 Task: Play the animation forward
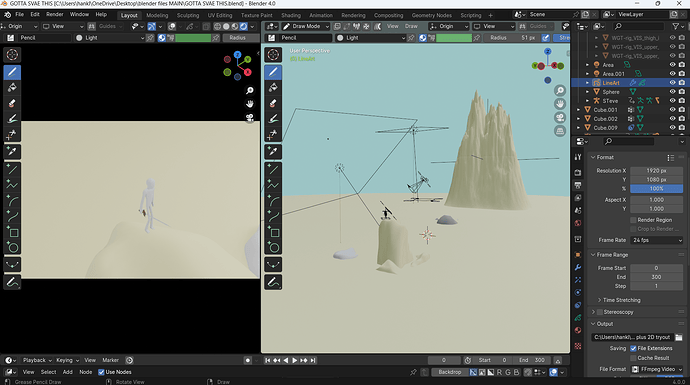[294, 360]
